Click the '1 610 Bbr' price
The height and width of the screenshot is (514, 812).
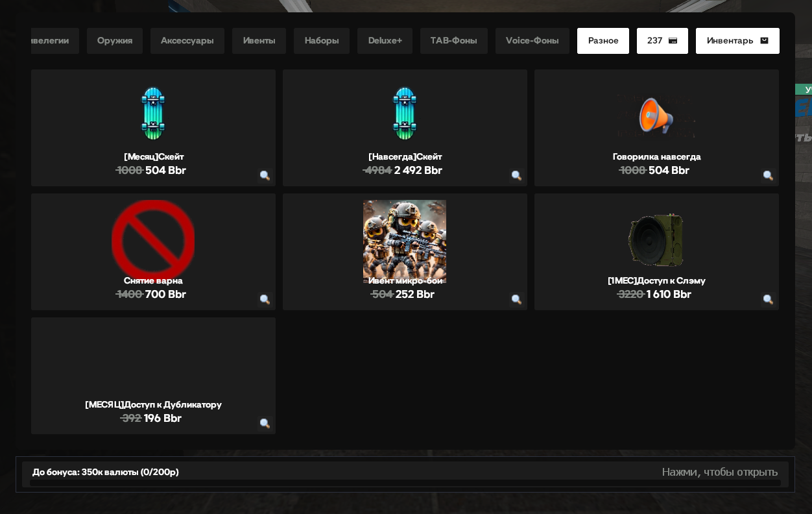(669, 294)
